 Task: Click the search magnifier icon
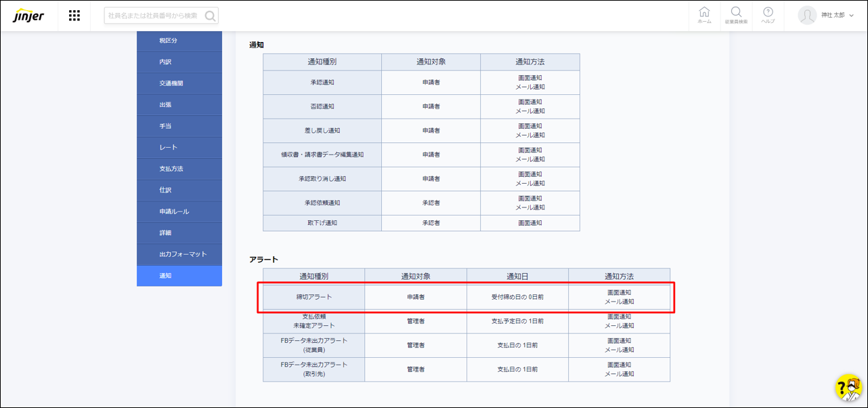click(210, 16)
